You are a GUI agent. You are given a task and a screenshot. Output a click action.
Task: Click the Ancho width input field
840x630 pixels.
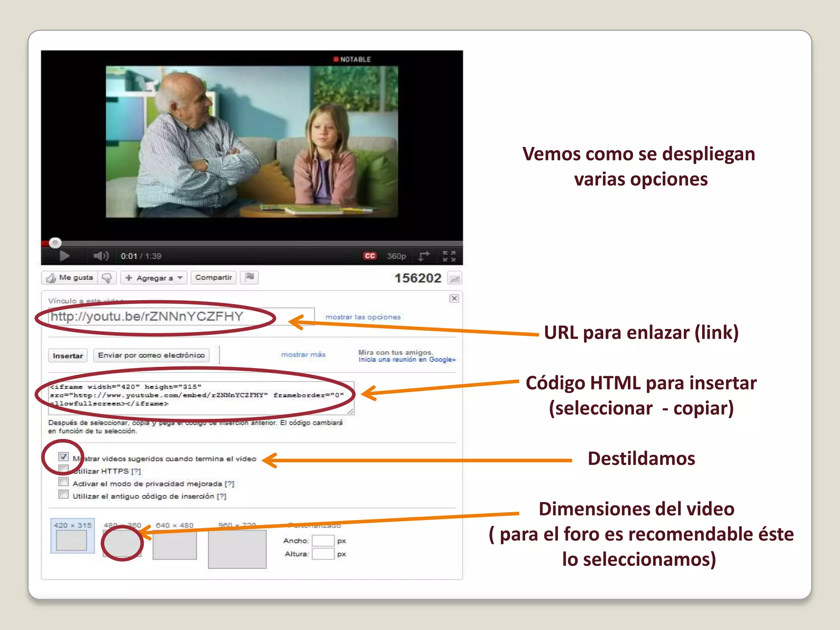(x=323, y=541)
